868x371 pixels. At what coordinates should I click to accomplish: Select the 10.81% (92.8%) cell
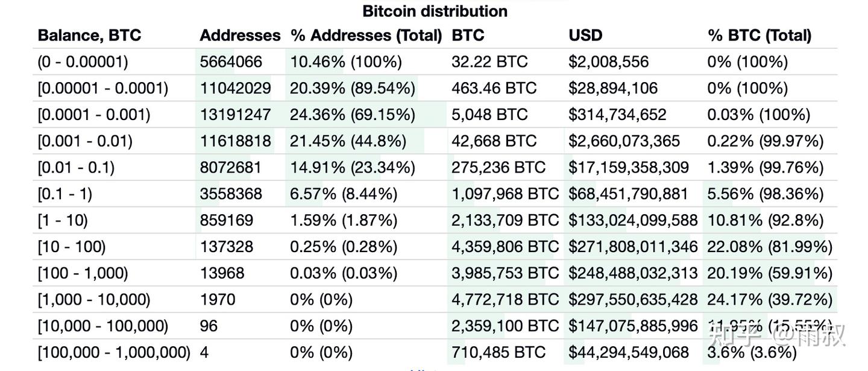tap(766, 220)
